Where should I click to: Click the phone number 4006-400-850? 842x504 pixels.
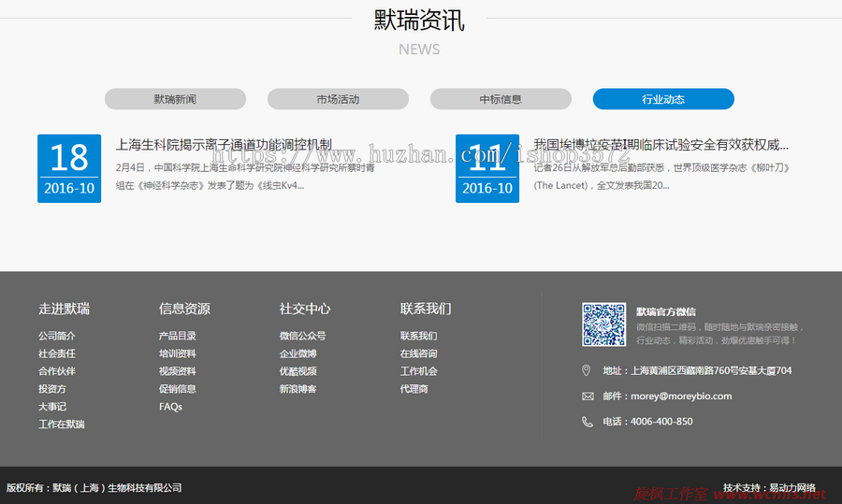click(x=661, y=422)
